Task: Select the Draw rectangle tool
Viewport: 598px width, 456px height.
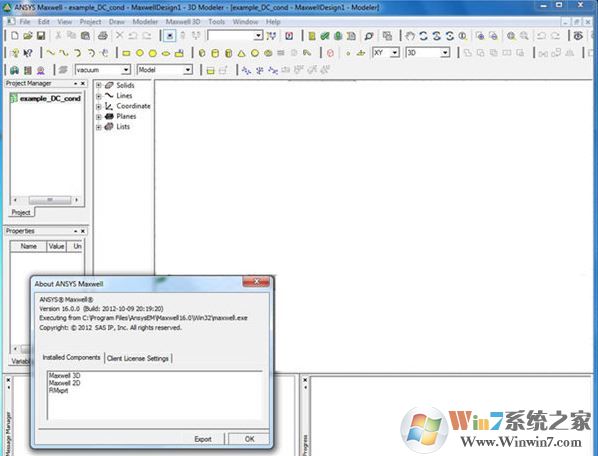Action: pos(126,53)
